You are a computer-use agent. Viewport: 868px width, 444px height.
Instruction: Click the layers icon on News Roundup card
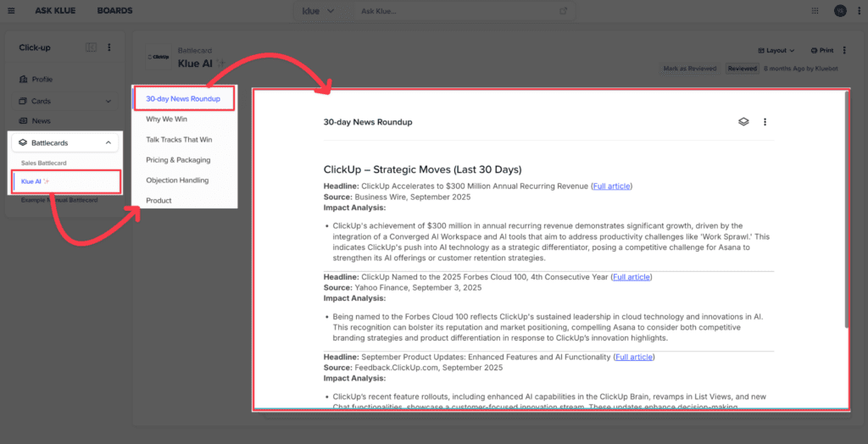(x=743, y=122)
